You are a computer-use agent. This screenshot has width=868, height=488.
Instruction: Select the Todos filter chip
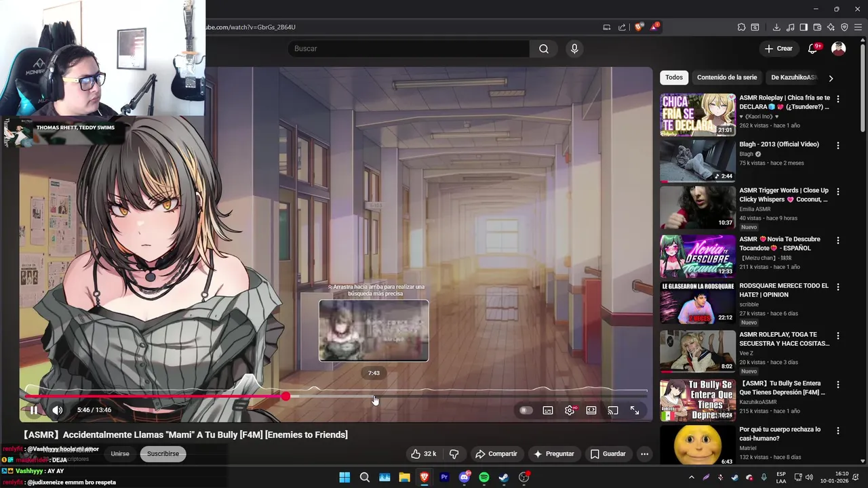coord(674,77)
